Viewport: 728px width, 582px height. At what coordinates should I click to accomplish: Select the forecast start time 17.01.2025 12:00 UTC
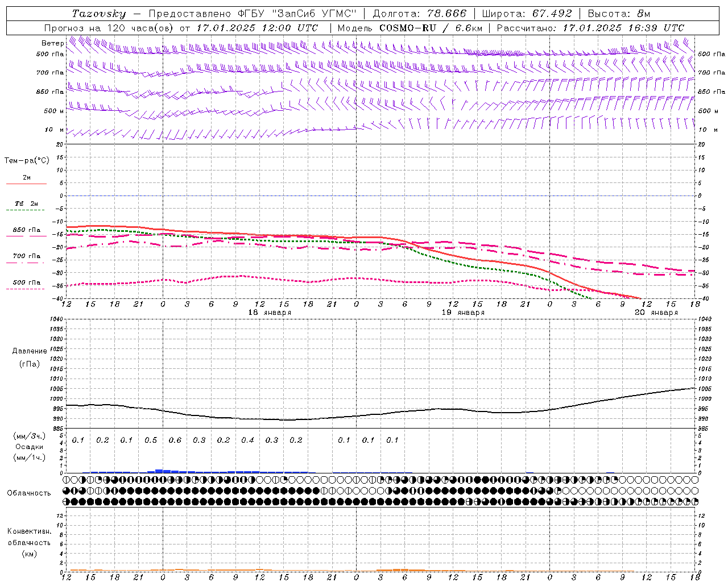pos(257,28)
